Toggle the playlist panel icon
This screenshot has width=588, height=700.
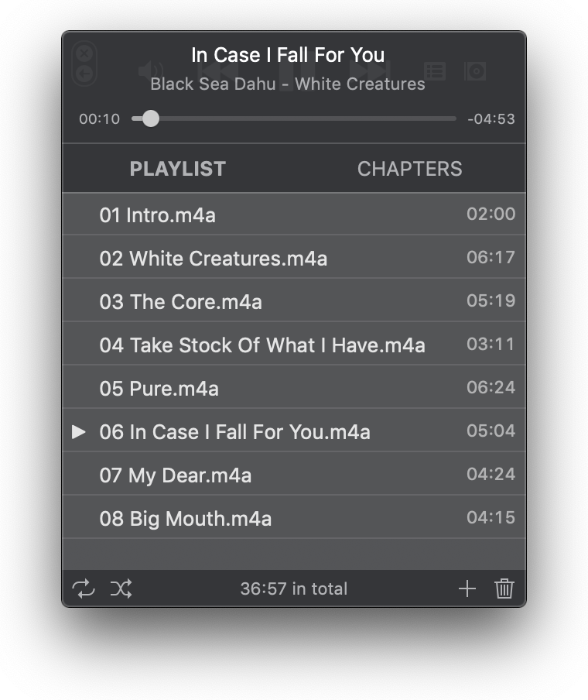coord(435,72)
